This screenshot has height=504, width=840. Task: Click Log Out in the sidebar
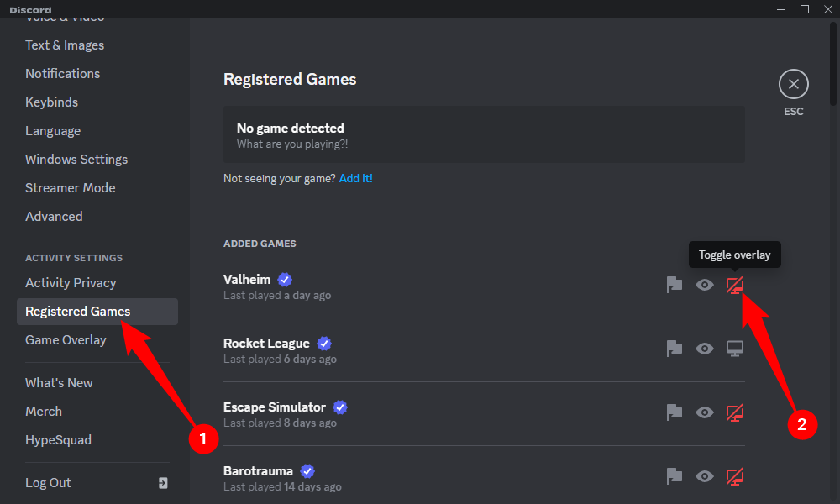pos(48,483)
